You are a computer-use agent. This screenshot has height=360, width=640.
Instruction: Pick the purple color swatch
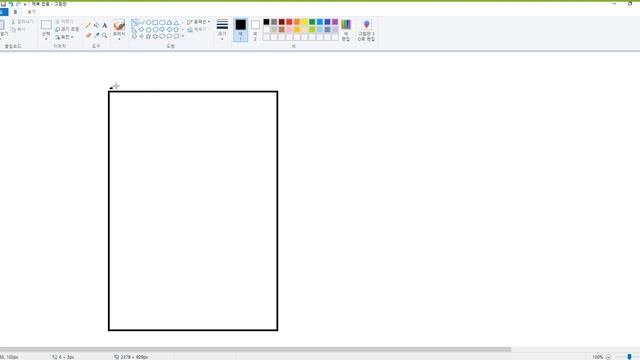pos(335,22)
